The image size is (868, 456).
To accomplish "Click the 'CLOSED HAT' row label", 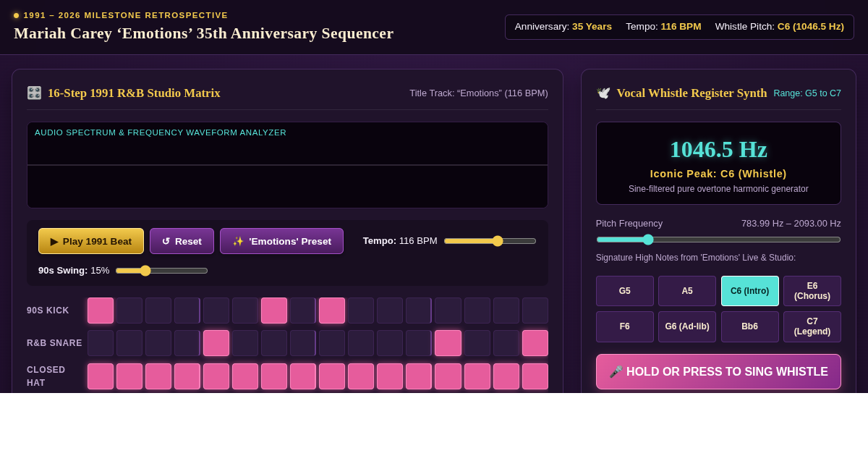I will tap(46, 376).
